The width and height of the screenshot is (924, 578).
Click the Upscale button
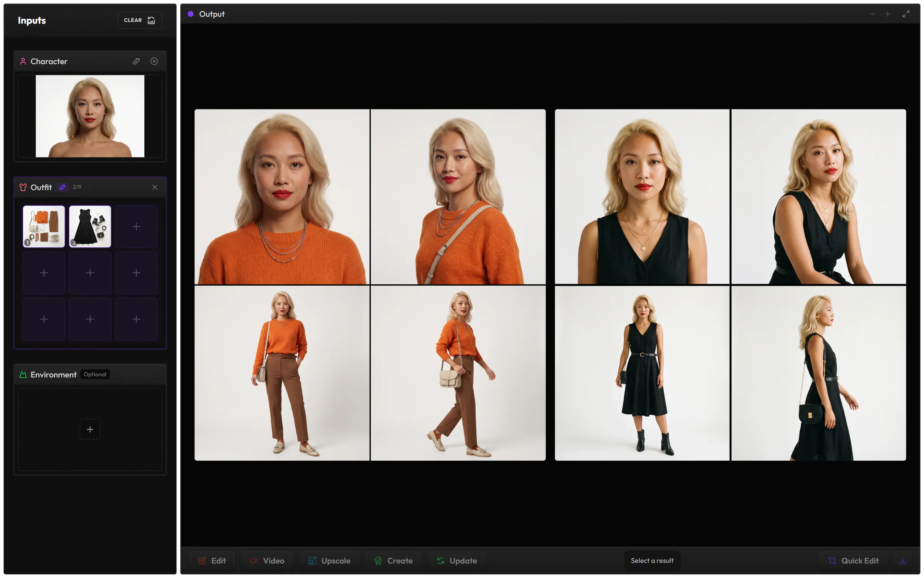coord(329,561)
